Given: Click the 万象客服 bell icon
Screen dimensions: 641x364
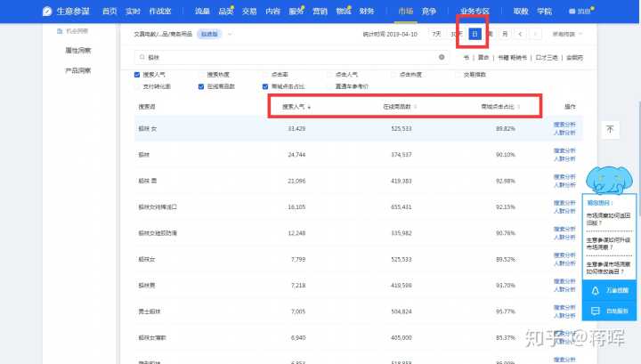Looking at the screenshot, I should [595, 290].
